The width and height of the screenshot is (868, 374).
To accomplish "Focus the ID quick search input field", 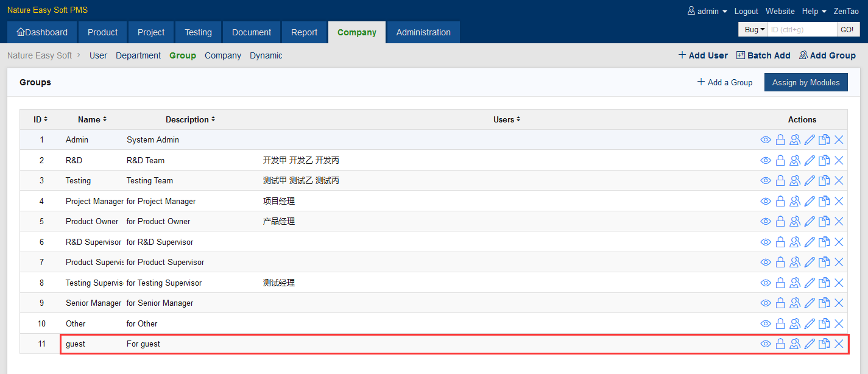I will click(802, 29).
